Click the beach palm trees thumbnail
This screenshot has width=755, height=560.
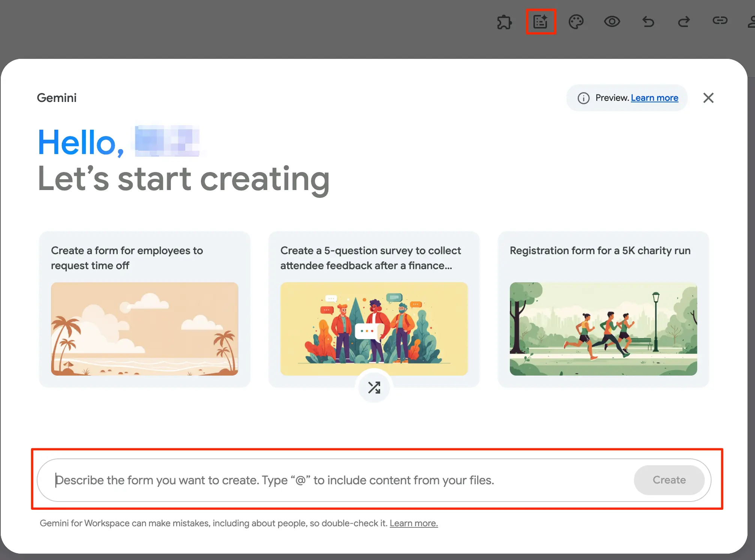point(145,329)
